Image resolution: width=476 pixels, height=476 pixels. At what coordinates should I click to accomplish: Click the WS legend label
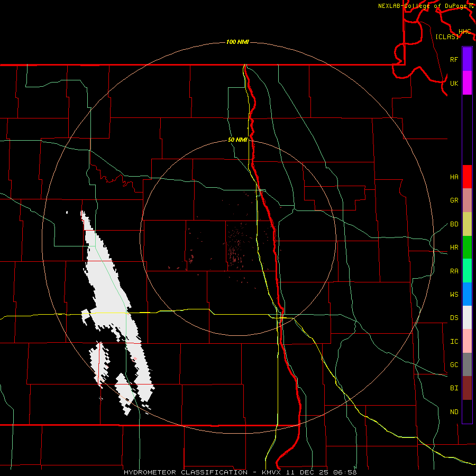point(454,294)
